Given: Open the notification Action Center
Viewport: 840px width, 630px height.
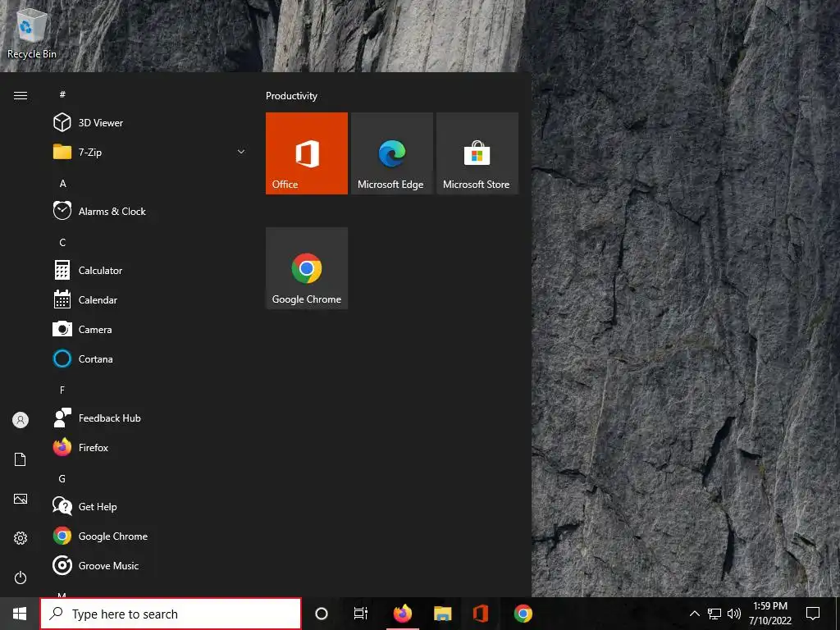Looking at the screenshot, I should tap(813, 614).
